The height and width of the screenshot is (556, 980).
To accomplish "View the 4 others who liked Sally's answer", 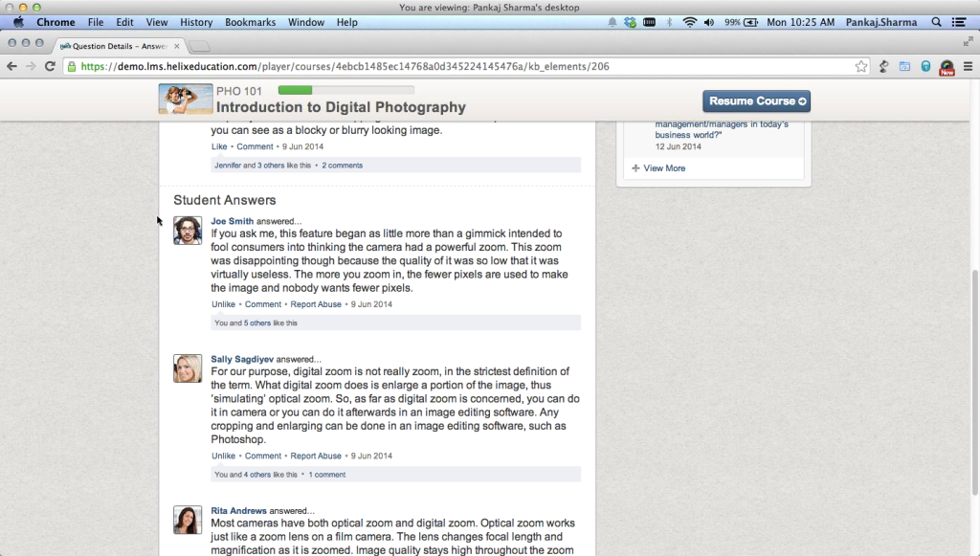I will 256,475.
